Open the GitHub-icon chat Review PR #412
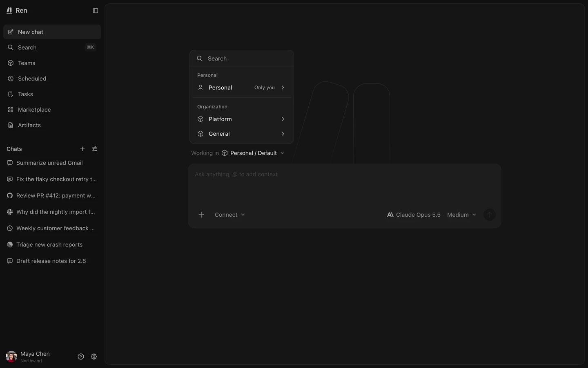This screenshot has height=368, width=588. coord(52,195)
